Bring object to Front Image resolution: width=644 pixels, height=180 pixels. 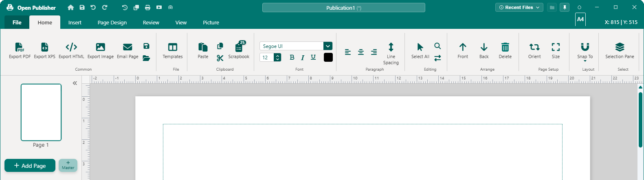(x=463, y=50)
